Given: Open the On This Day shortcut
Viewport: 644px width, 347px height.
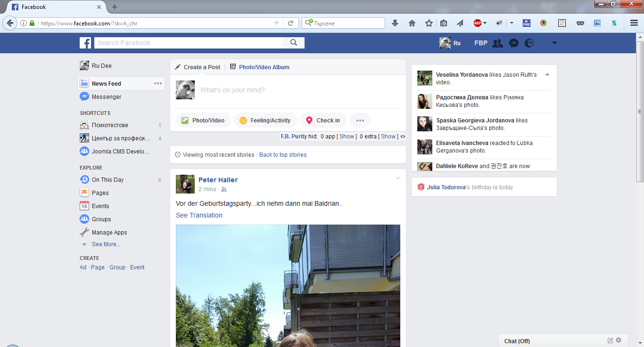Looking at the screenshot, I should point(107,180).
